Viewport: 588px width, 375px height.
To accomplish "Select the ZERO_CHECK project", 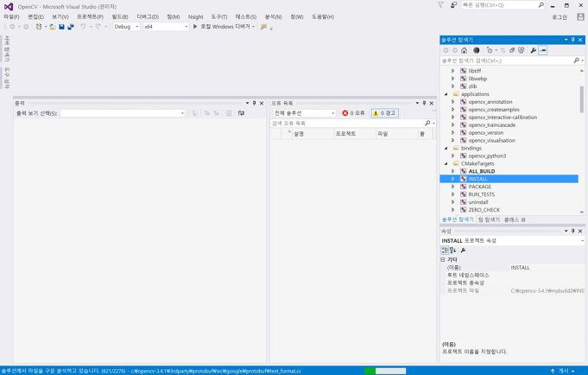I will pos(484,210).
